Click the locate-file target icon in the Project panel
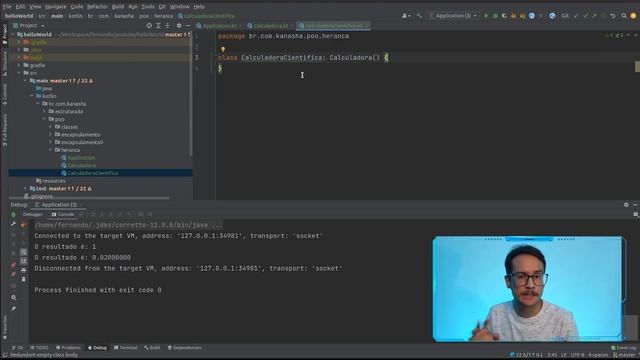 (149, 25)
